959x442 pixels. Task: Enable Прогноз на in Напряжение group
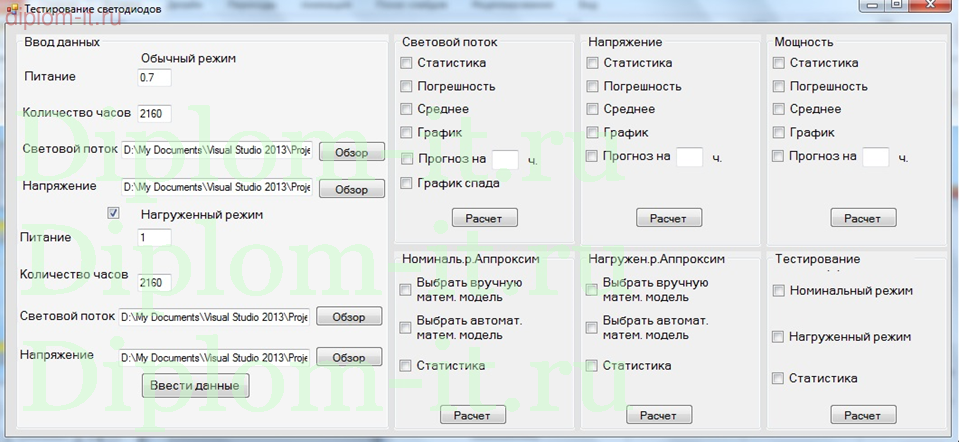pyautogui.click(x=592, y=156)
